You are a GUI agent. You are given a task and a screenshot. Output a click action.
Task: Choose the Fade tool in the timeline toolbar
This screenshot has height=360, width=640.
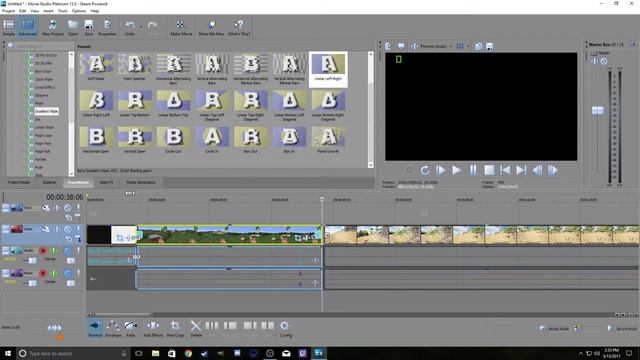pos(131,329)
